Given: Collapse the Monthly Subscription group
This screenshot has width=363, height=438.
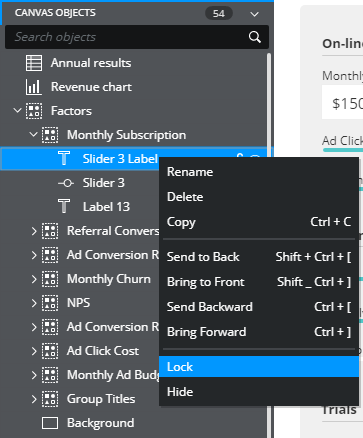Looking at the screenshot, I should point(33,134).
